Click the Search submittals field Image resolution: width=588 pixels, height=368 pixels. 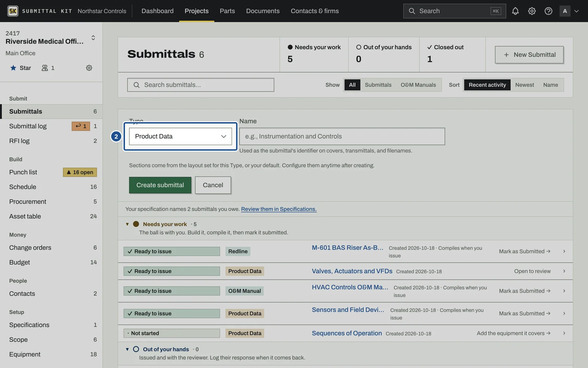201,85
